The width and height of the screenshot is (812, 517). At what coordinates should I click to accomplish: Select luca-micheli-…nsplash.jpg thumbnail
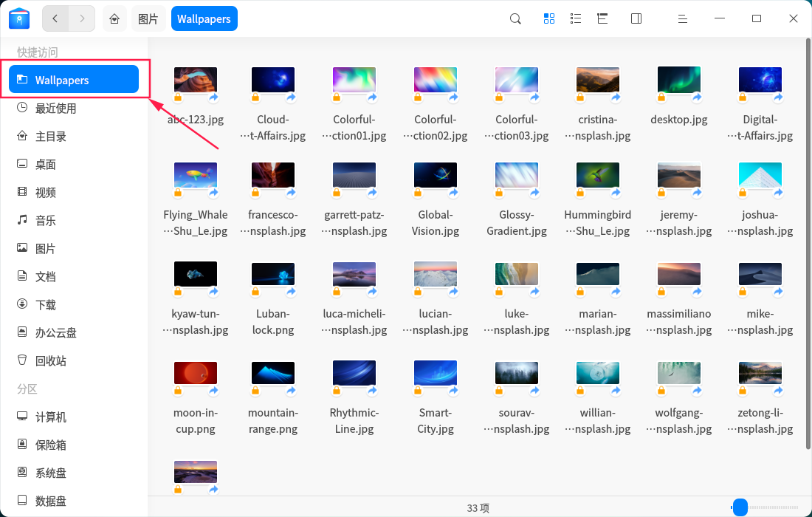tap(354, 273)
